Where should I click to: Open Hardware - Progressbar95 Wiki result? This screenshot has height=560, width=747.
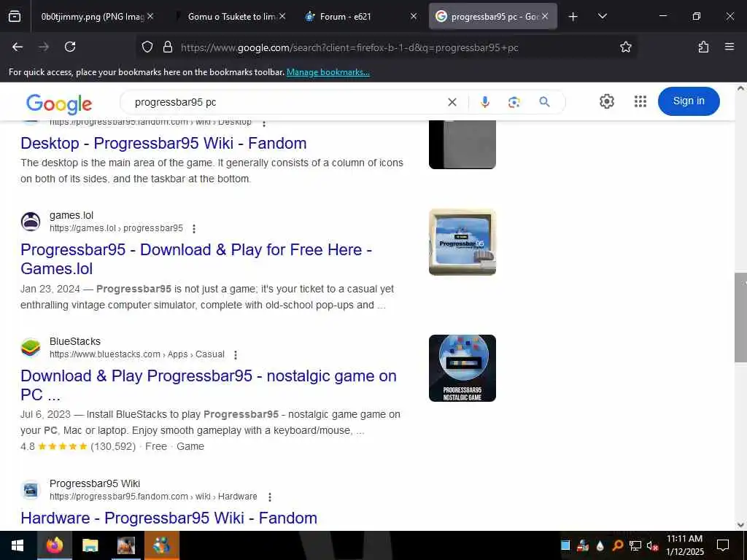tap(169, 518)
